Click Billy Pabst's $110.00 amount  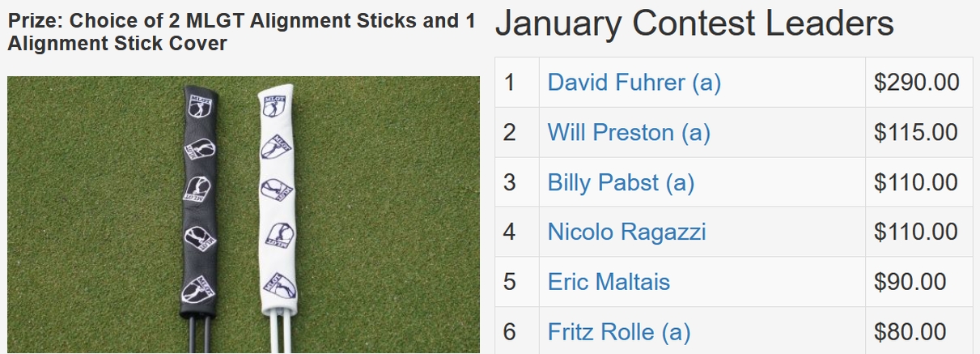917,183
